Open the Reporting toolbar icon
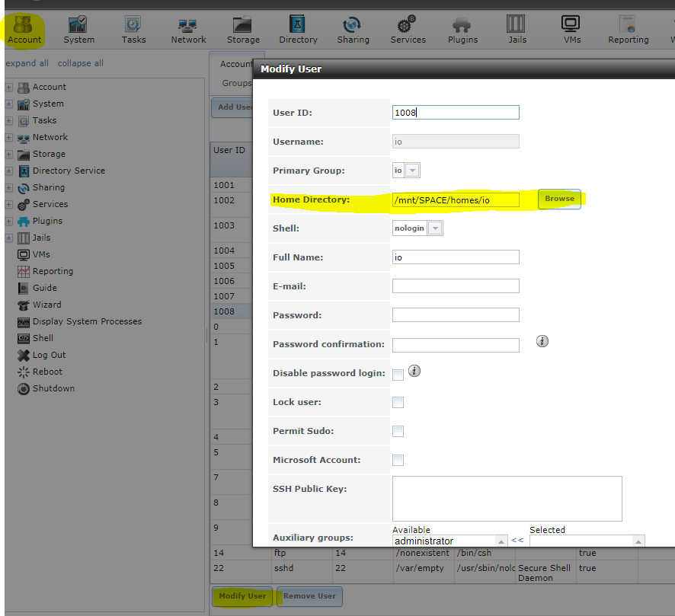Viewport: 675px width, 616px height. coord(628,30)
